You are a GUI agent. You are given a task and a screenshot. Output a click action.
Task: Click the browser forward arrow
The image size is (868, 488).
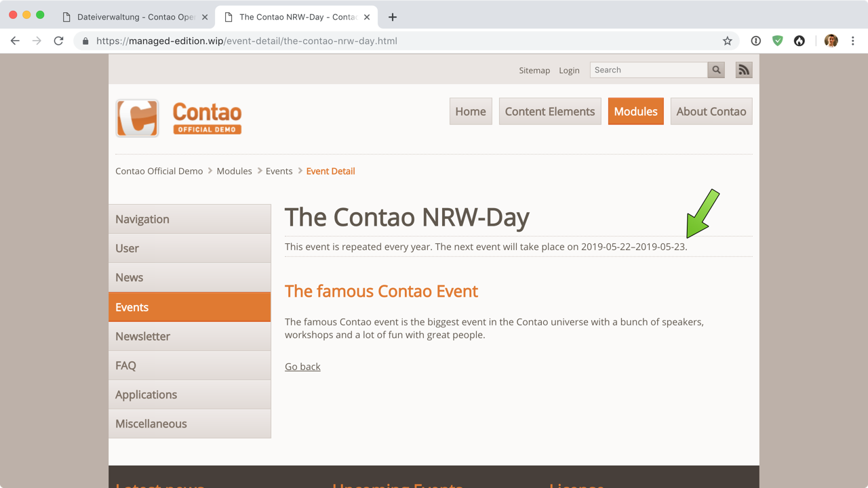[x=37, y=41]
